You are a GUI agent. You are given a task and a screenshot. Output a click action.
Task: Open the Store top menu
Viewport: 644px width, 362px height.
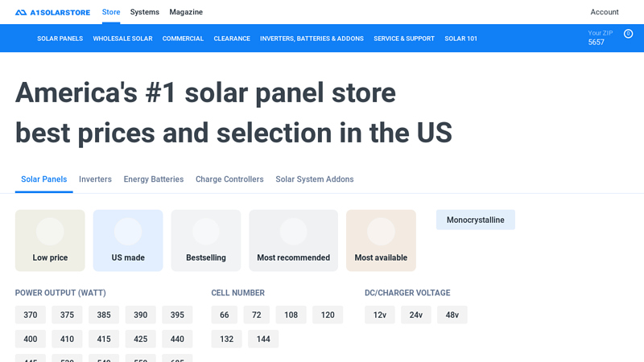click(111, 12)
